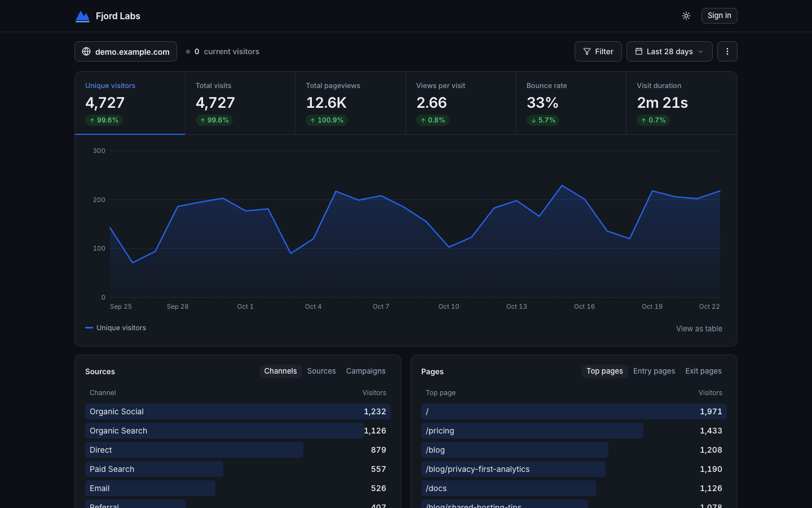Click the Organic Search channel row

point(238,431)
